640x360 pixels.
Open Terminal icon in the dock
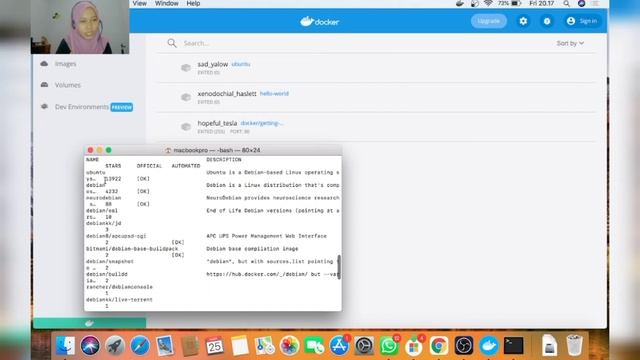point(513,346)
